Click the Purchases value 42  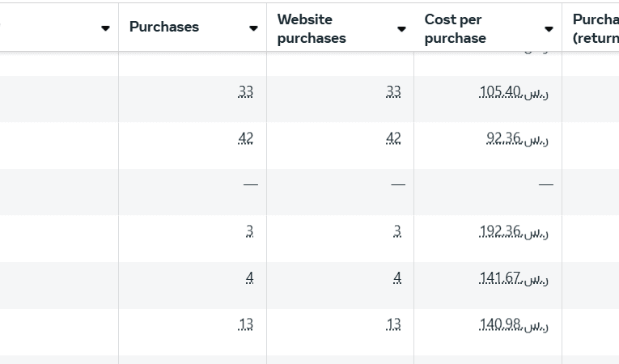click(x=246, y=138)
